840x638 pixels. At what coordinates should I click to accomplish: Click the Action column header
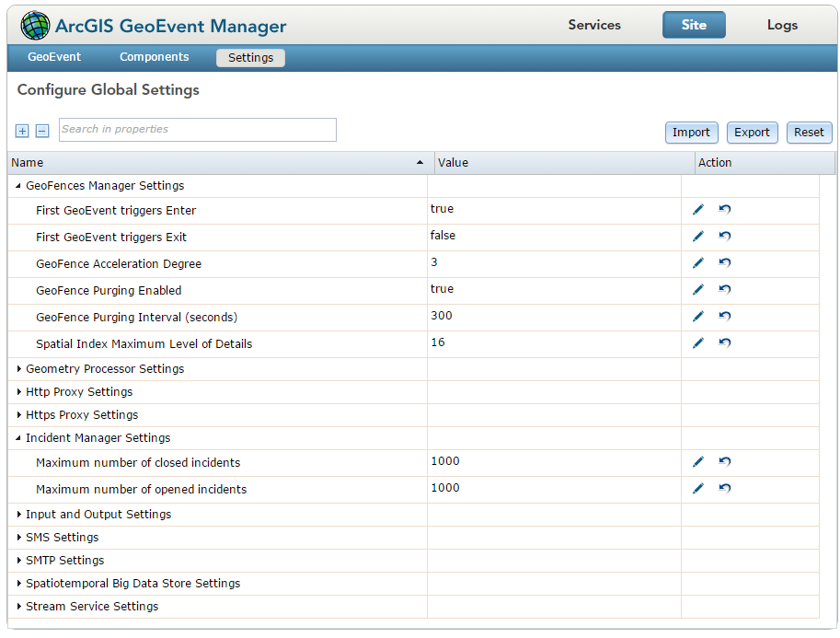click(x=765, y=163)
